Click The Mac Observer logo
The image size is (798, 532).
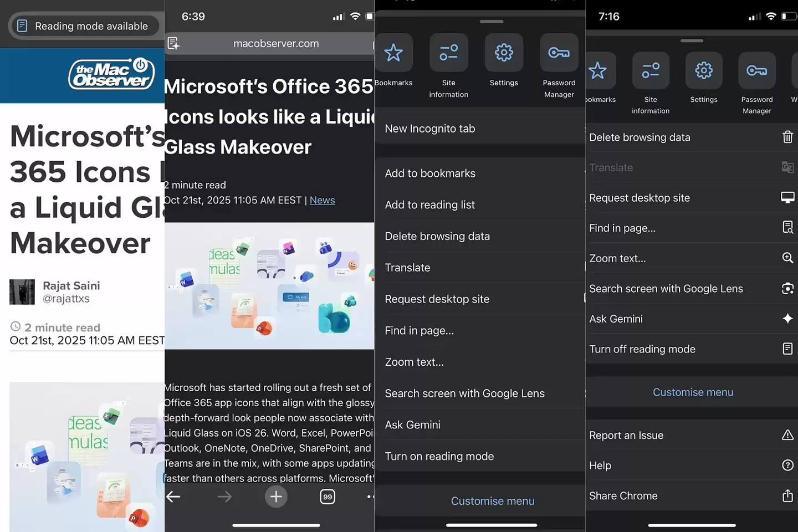[x=112, y=75]
